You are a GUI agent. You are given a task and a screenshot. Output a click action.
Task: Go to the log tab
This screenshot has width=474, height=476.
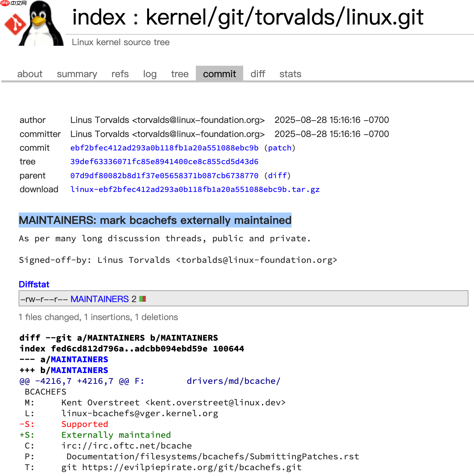[150, 74]
